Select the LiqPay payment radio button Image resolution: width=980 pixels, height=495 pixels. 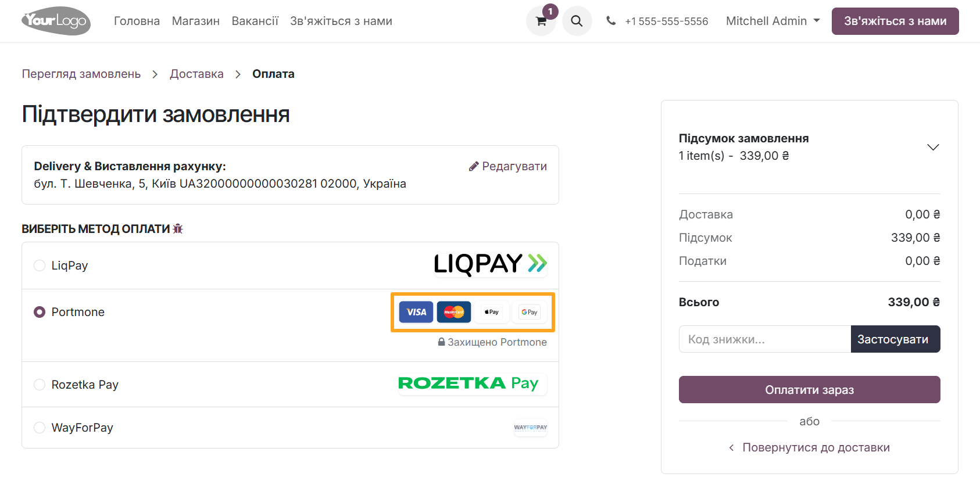(x=39, y=265)
